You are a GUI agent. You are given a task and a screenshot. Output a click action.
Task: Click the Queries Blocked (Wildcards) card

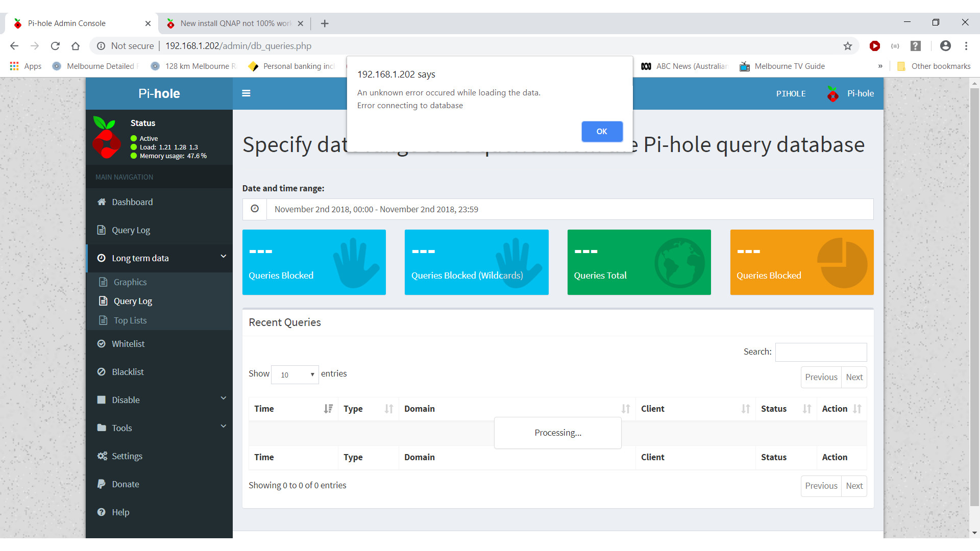477,262
